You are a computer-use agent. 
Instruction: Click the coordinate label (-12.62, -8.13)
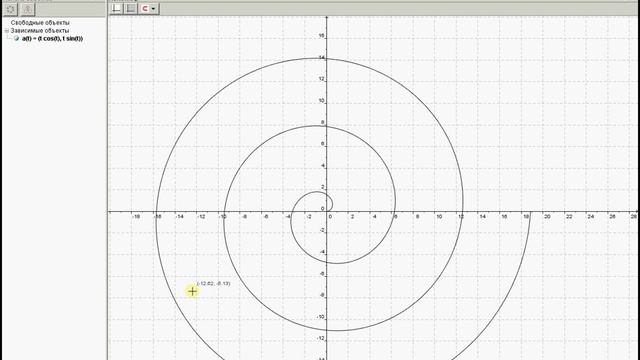tap(213, 283)
